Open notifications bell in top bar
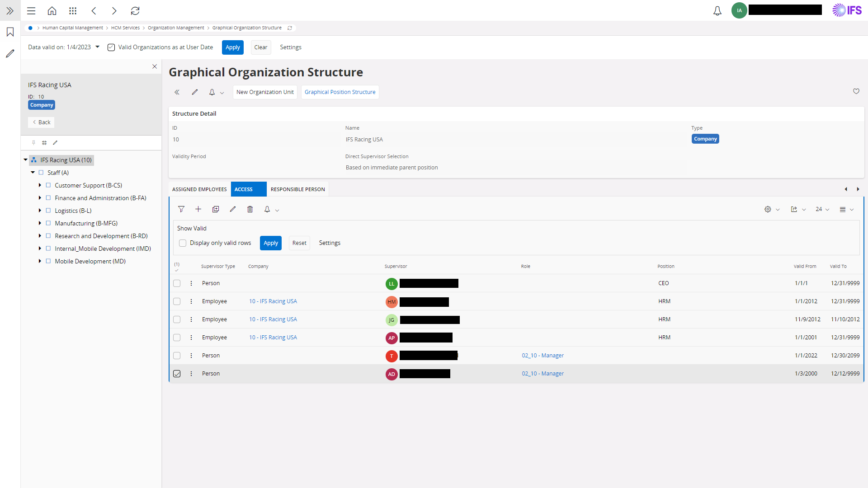This screenshot has width=868, height=488. point(717,11)
